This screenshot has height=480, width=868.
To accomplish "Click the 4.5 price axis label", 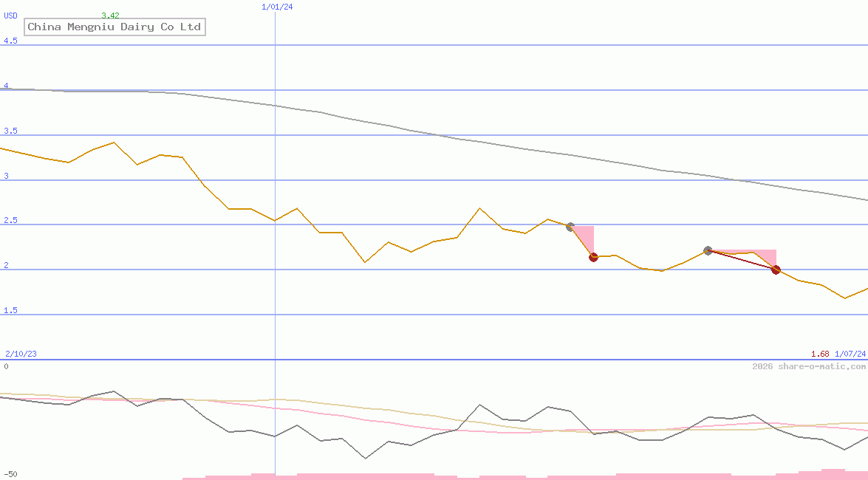I will click(10, 41).
